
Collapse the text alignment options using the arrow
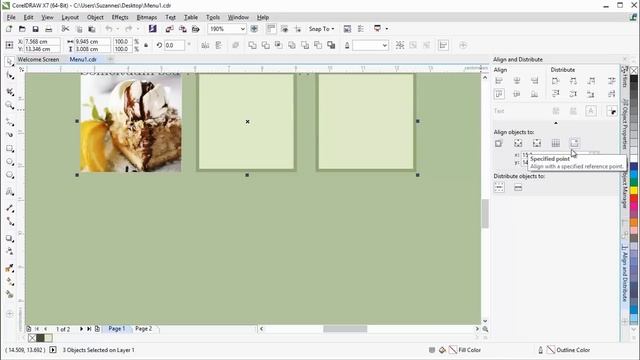556,122
